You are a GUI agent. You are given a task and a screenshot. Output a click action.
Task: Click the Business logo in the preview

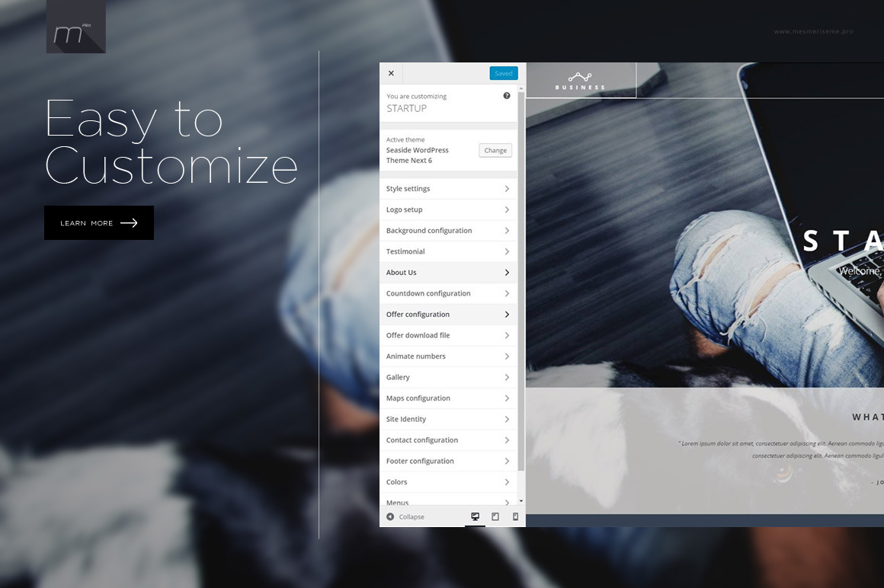coord(580,81)
